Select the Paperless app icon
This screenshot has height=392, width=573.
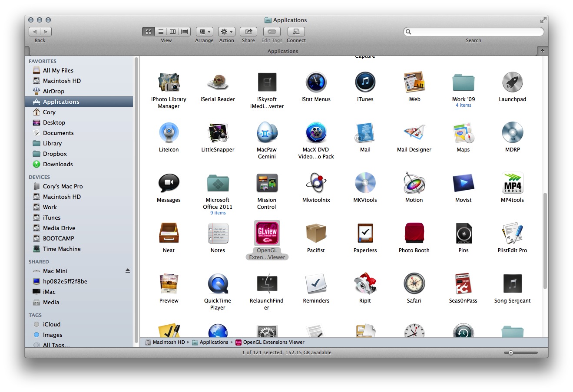[x=365, y=233]
